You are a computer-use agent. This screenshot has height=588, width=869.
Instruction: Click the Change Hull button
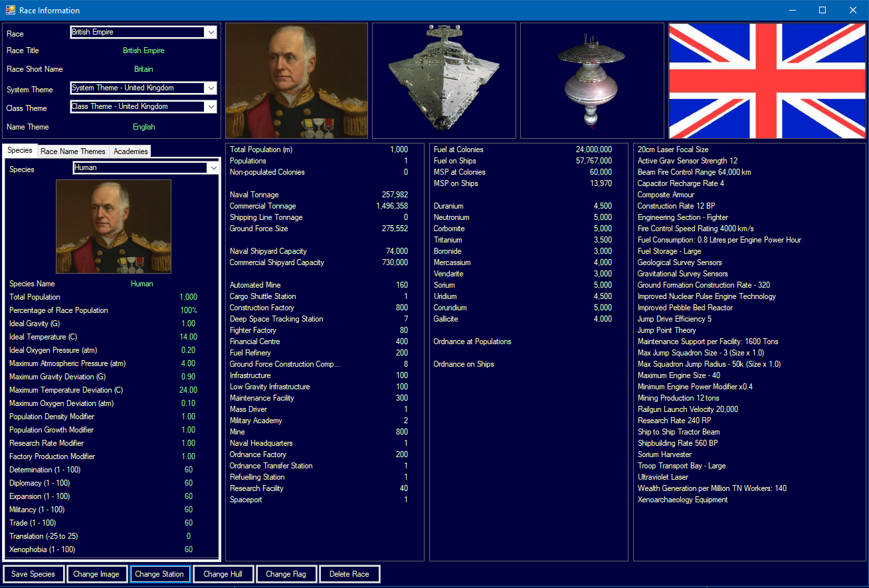point(223,574)
